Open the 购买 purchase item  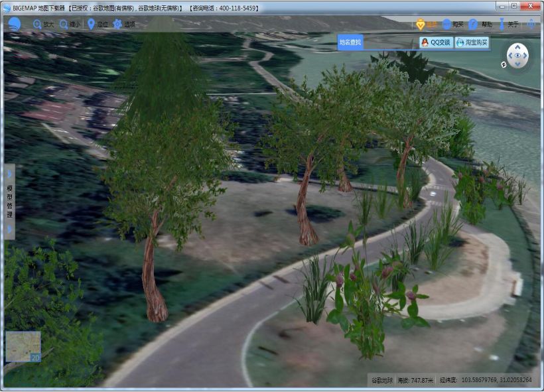point(452,25)
